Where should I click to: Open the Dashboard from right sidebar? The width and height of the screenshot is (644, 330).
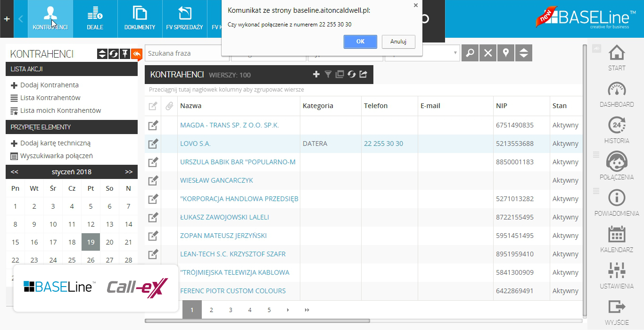click(x=616, y=94)
